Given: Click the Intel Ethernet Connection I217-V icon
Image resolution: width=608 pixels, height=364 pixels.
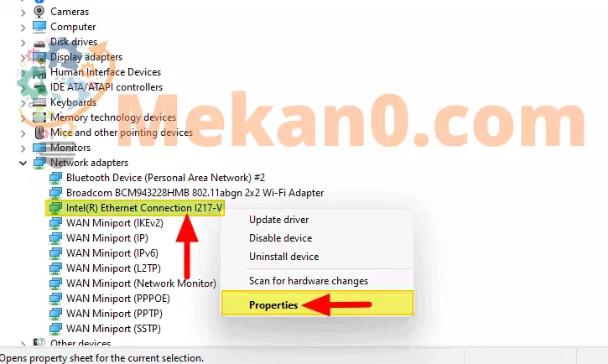Looking at the screenshot, I should point(55,208).
